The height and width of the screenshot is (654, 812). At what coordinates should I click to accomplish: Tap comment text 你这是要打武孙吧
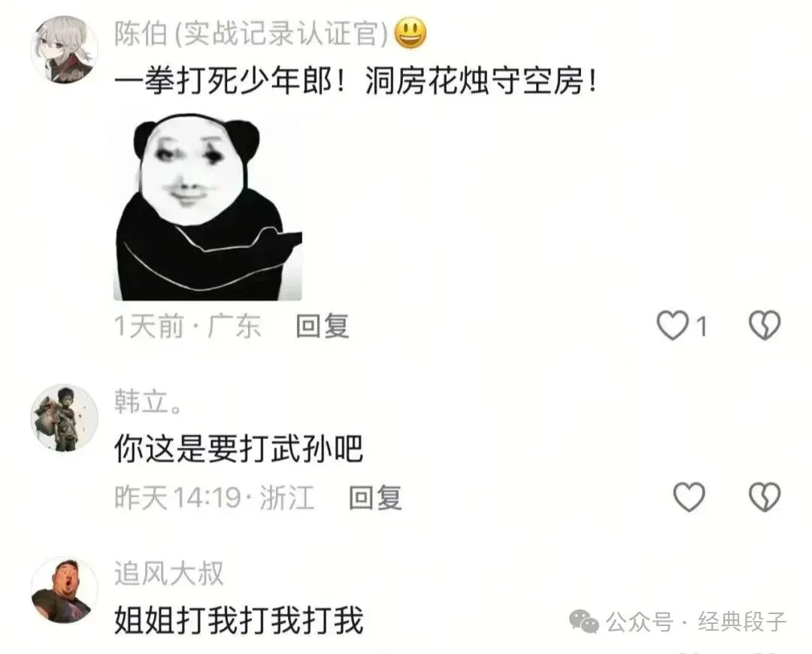238,449
